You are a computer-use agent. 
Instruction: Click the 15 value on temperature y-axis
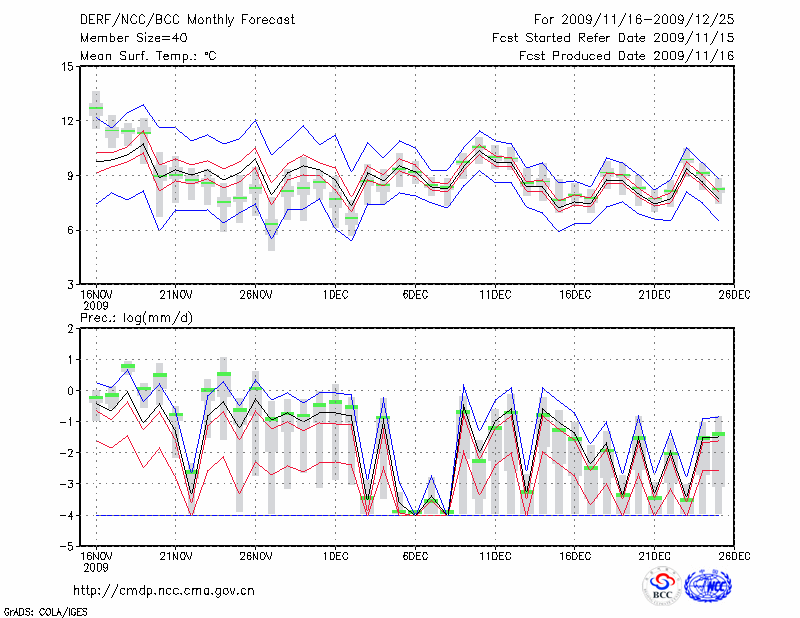pos(68,67)
